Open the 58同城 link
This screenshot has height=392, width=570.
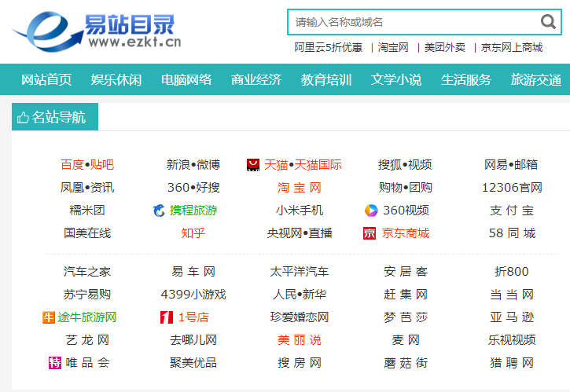pyautogui.click(x=512, y=233)
